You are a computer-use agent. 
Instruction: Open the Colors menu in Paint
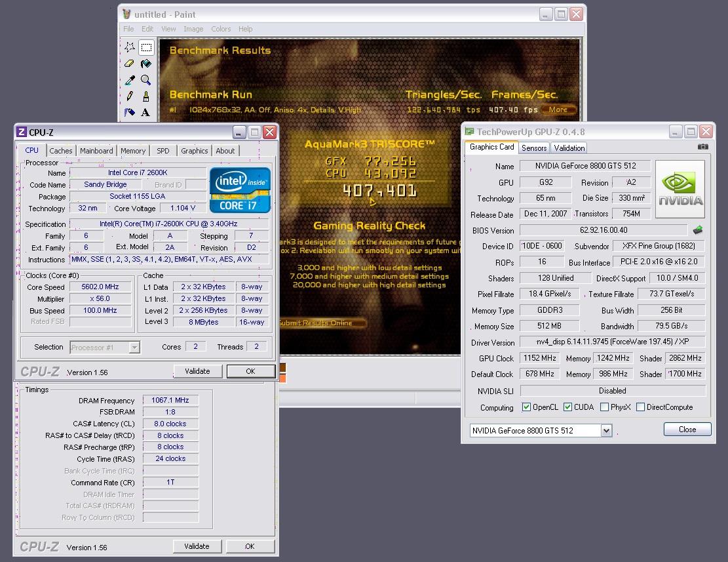pos(221,29)
